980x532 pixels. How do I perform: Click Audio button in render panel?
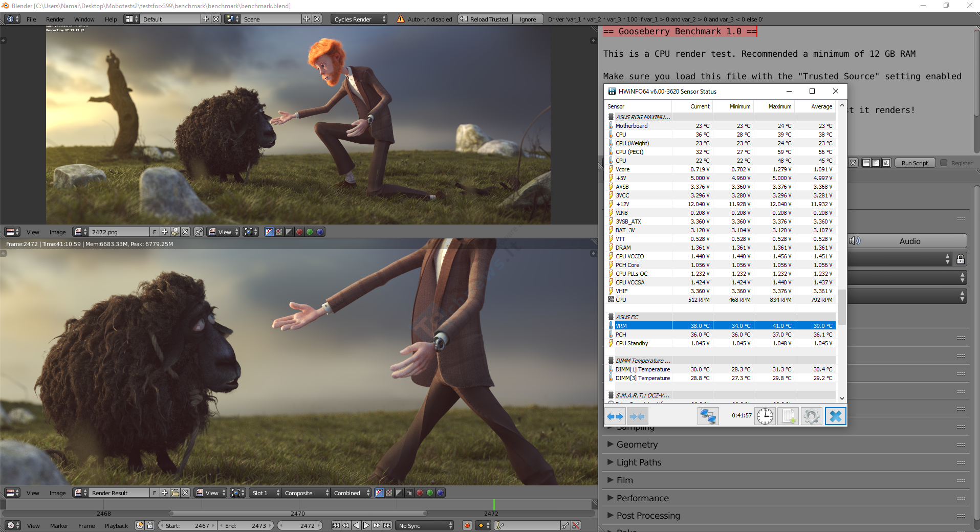[906, 241]
